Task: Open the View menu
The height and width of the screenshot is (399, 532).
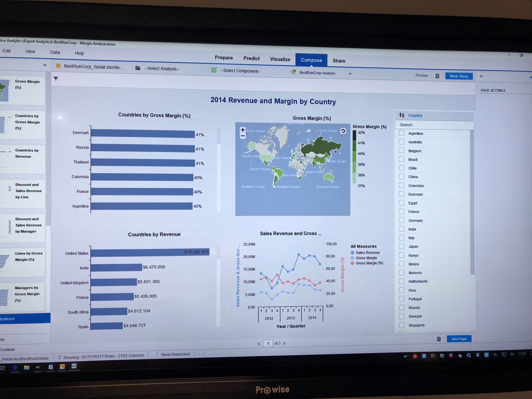Action: click(30, 51)
